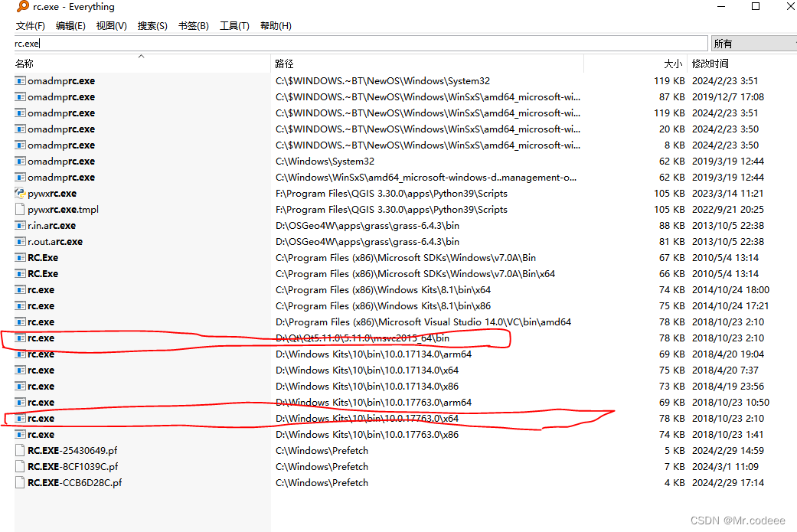Open the 工具(T) menu
The width and height of the screenshot is (797, 532).
tap(234, 26)
